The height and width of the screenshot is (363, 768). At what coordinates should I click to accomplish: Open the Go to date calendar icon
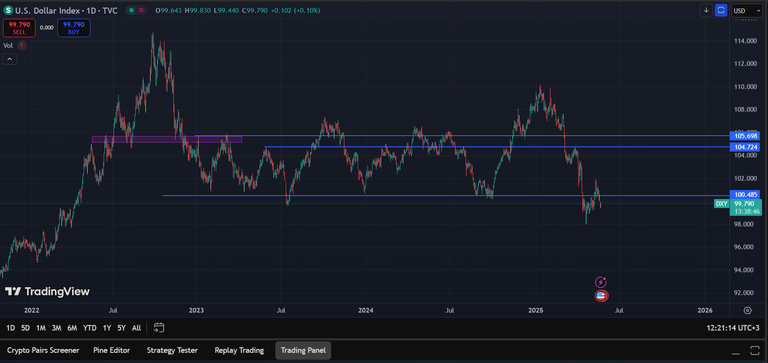click(159, 328)
